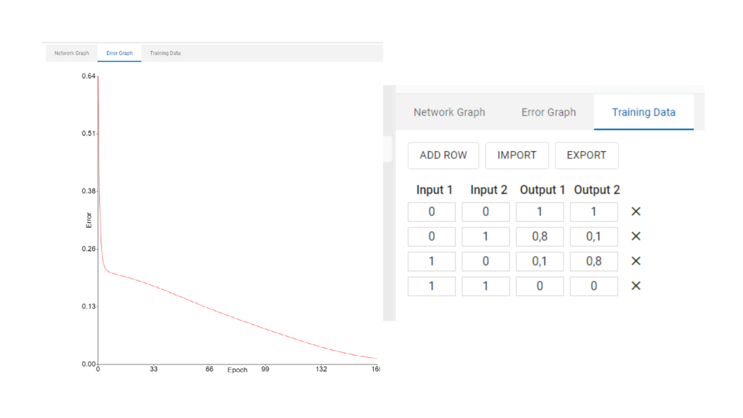
Task: Select the small Error Graph tab
Action: tap(119, 53)
